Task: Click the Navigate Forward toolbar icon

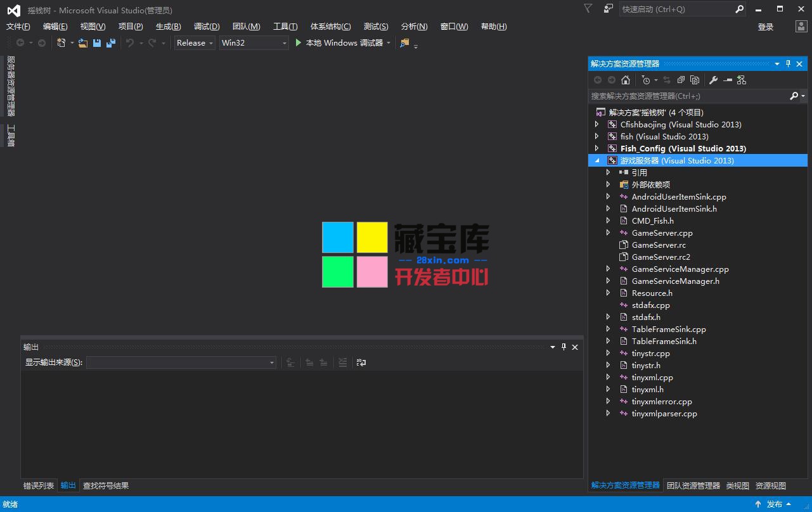Action: point(42,43)
